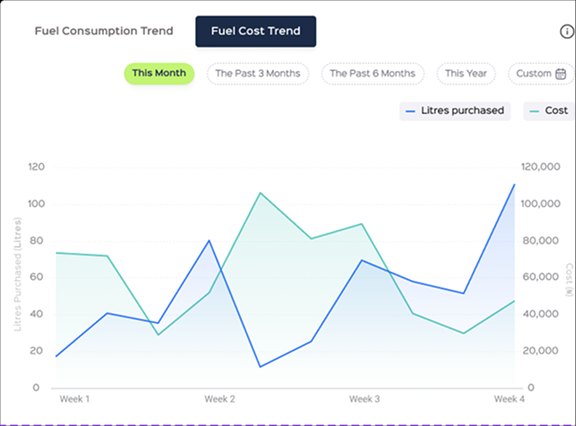Click the 120 litres axis value
The height and width of the screenshot is (426, 576).
(x=36, y=167)
